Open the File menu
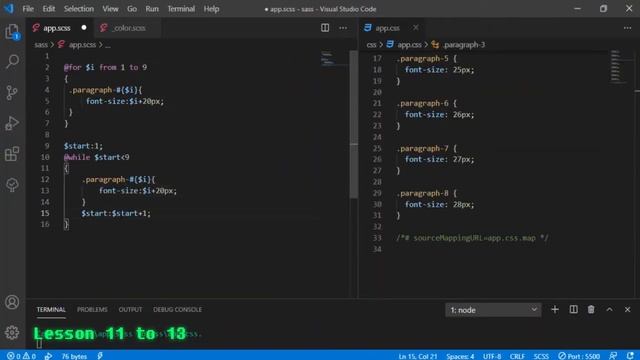This screenshot has height=360, width=640. point(28,9)
